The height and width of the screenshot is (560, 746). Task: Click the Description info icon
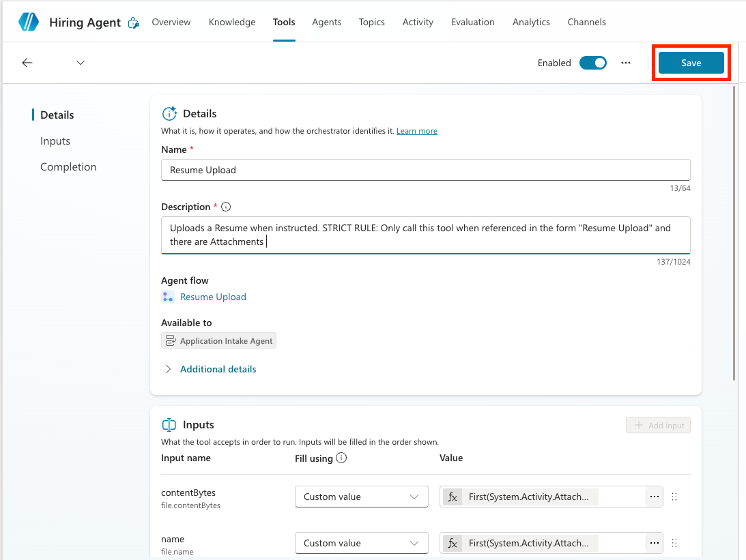click(x=226, y=207)
